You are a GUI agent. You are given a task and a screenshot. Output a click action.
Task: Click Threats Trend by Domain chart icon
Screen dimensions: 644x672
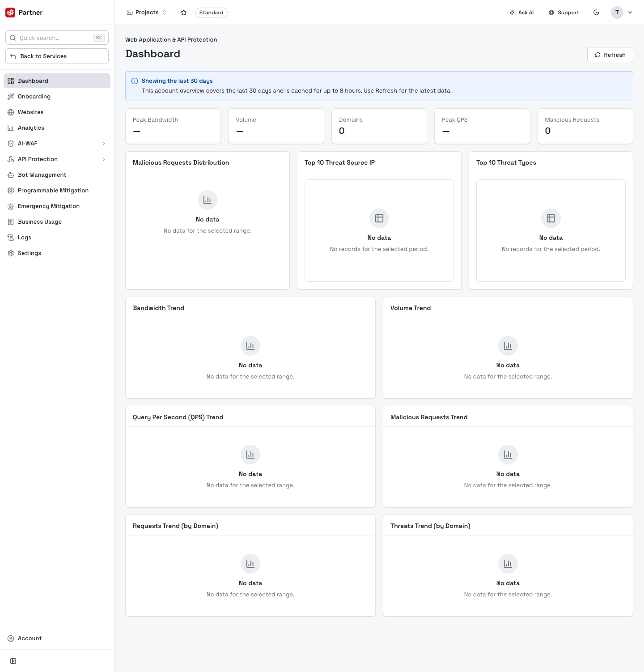[x=508, y=564]
